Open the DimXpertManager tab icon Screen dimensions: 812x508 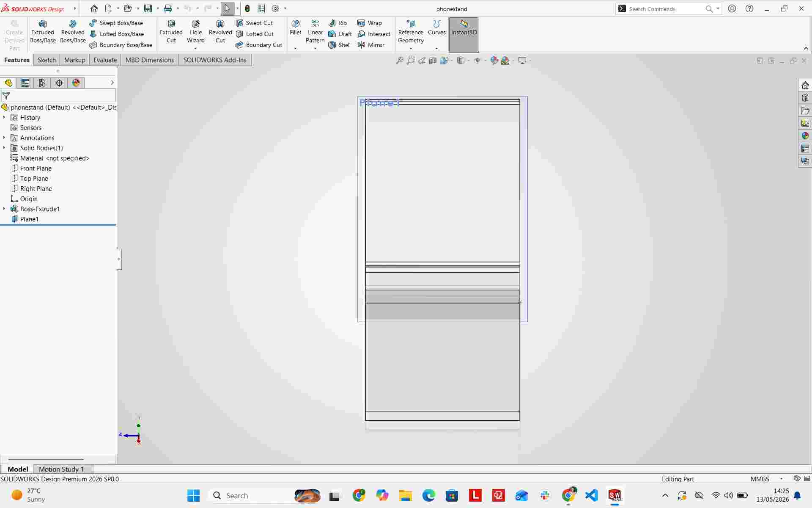[59, 83]
